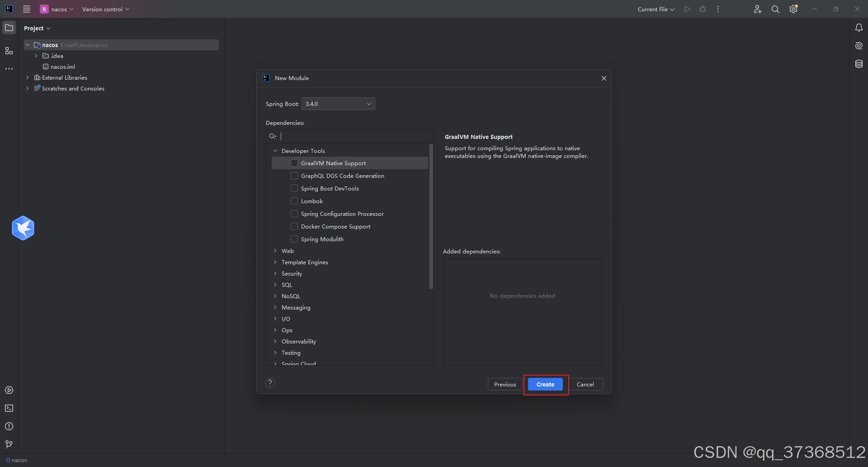Close the New Module dialog
This screenshot has height=467, width=868.
[x=604, y=78]
